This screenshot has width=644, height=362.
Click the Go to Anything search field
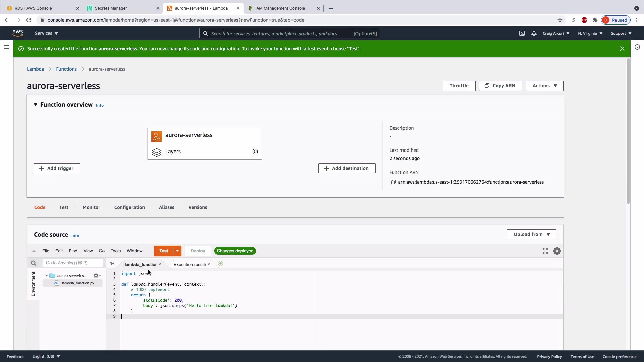[72, 263]
